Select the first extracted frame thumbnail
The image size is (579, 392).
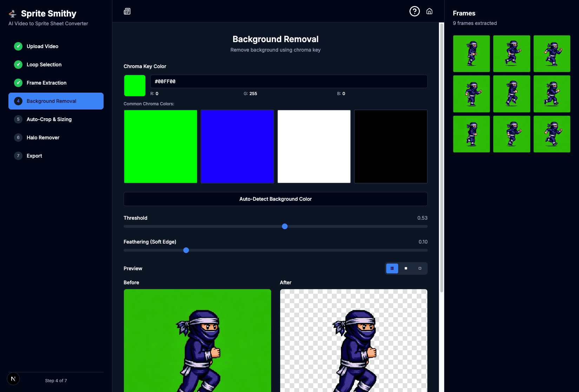(471, 54)
